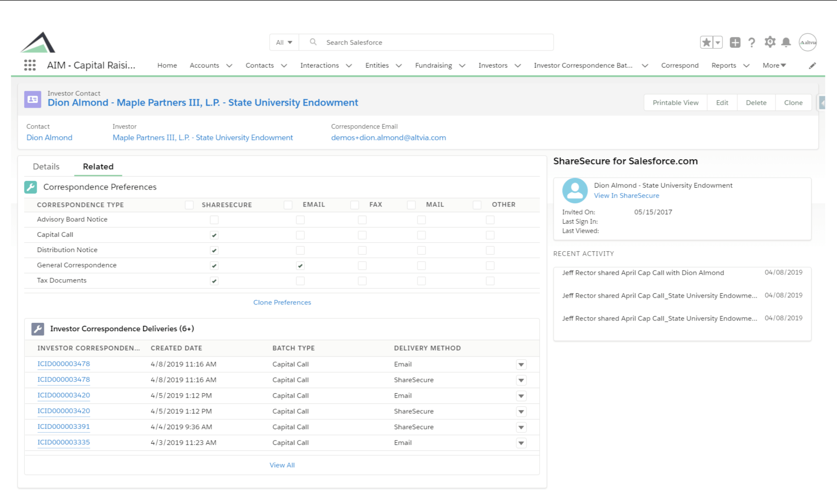Click the Global Actions plus icon
This screenshot has width=837, height=504.
(735, 42)
